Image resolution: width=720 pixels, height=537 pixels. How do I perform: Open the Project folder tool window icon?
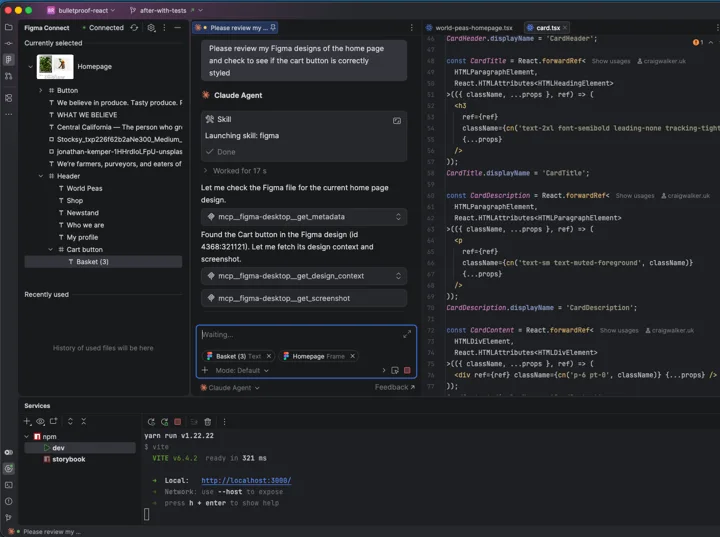9,28
